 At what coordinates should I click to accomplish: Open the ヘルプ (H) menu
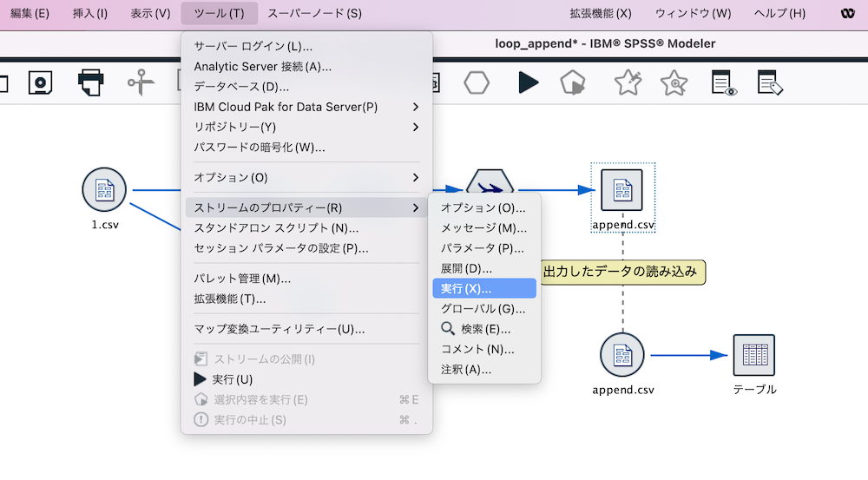779,13
